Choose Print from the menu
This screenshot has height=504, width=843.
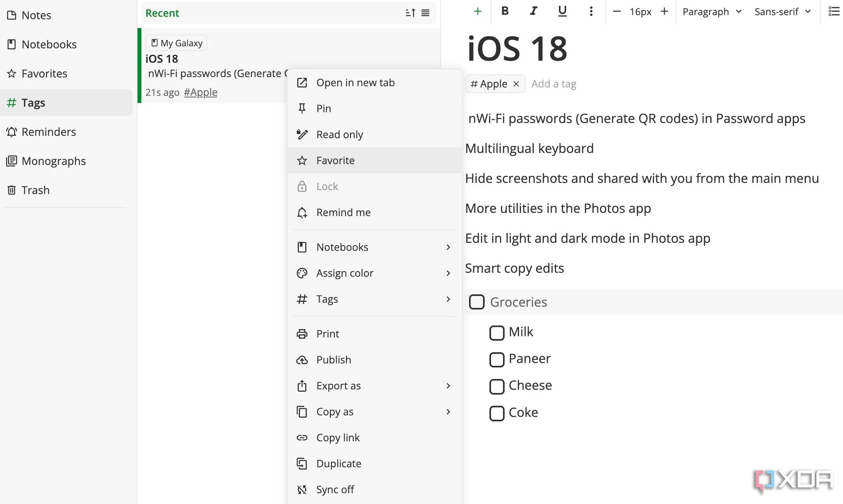point(375,334)
